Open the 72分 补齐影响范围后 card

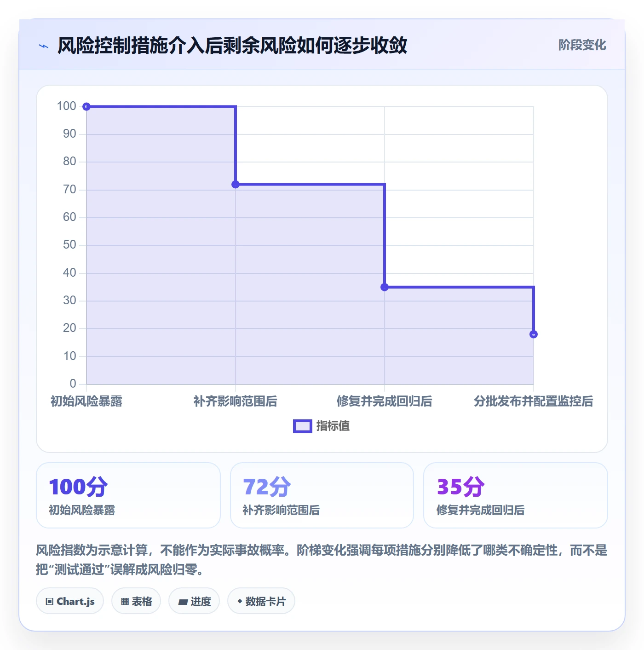point(322,495)
